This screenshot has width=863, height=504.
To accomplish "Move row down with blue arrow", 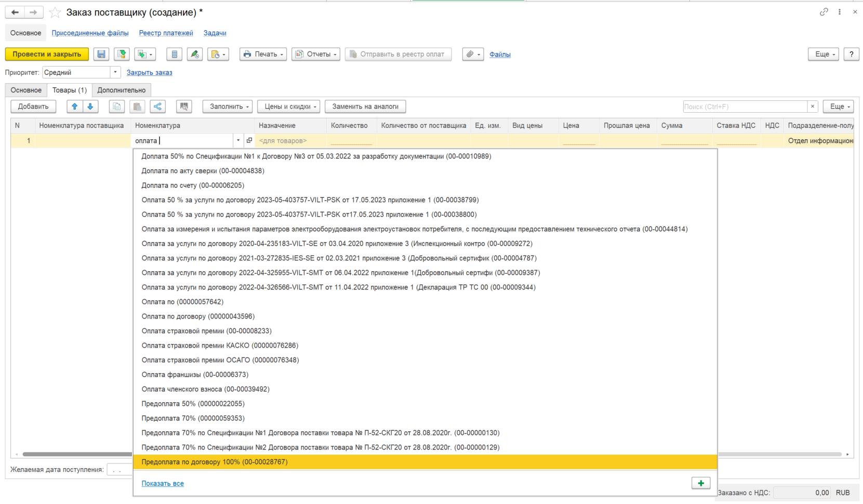I will [90, 107].
